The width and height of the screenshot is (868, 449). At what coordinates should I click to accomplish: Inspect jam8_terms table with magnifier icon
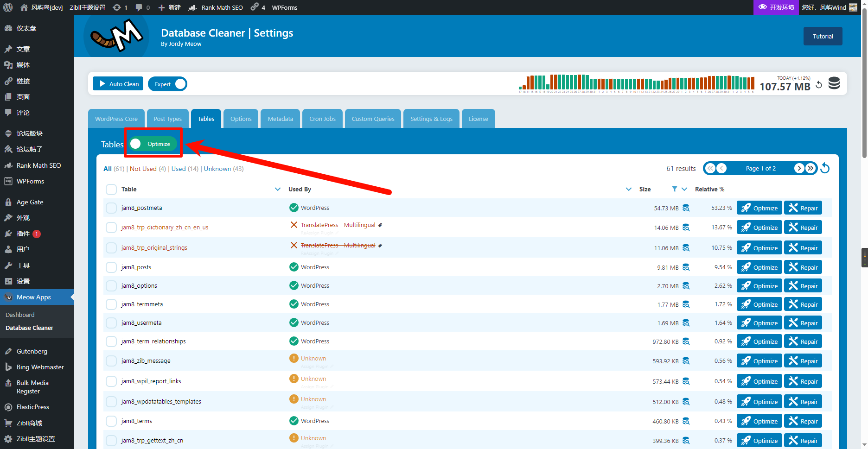[x=686, y=421]
